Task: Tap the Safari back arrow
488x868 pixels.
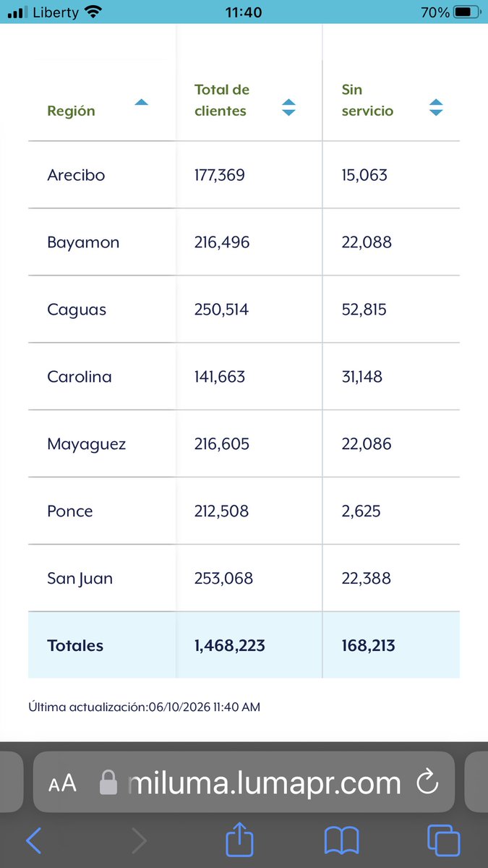Action: 33,841
